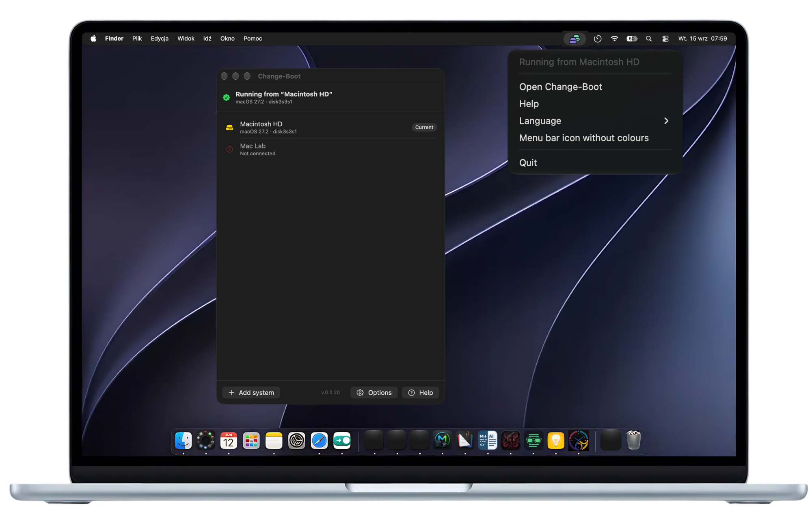Select the Macintosh HD system row
This screenshot has height=528, width=812.
click(x=331, y=128)
